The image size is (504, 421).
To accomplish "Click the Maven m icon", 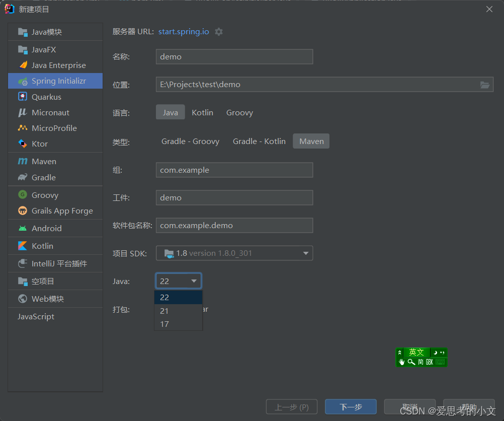I will [x=23, y=161].
